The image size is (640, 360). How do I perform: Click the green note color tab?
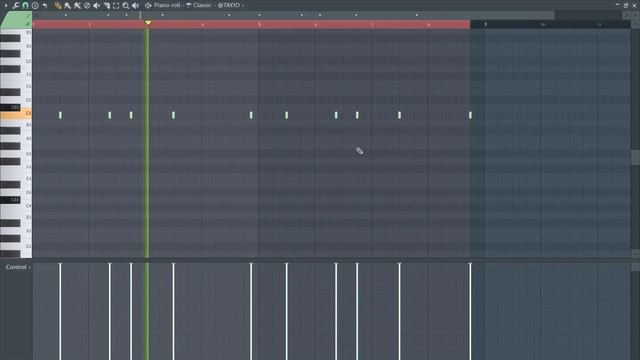pos(16,20)
